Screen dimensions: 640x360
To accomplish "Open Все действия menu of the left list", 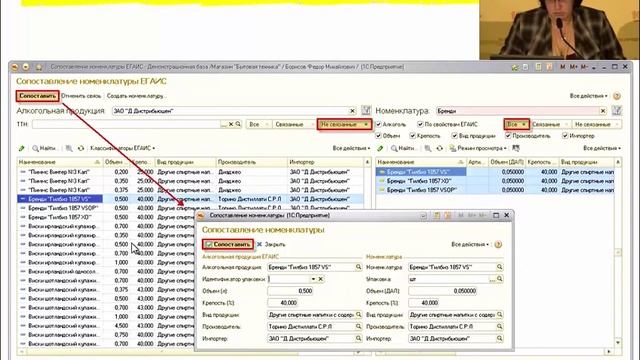I will [351, 148].
